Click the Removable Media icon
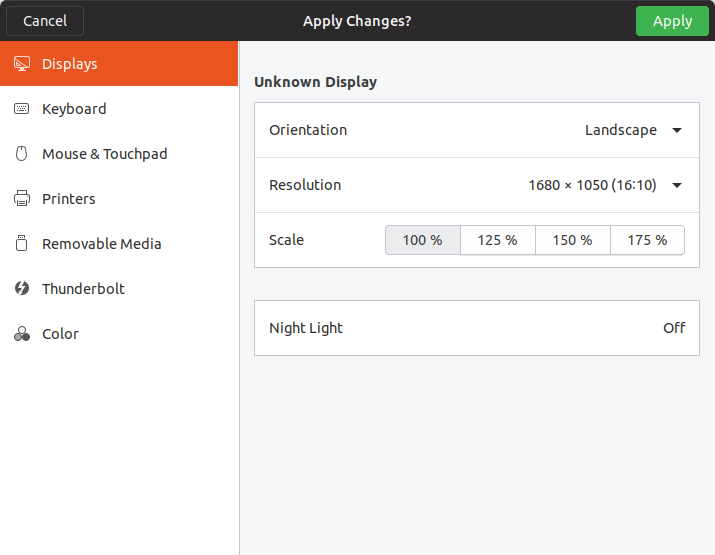Image resolution: width=715 pixels, height=555 pixels. pos(21,243)
